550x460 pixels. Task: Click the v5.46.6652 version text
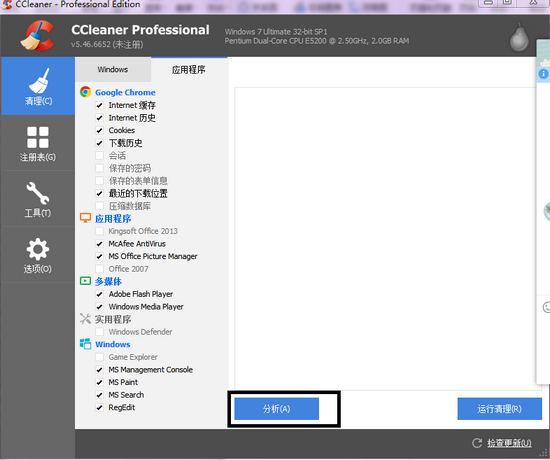click(107, 45)
